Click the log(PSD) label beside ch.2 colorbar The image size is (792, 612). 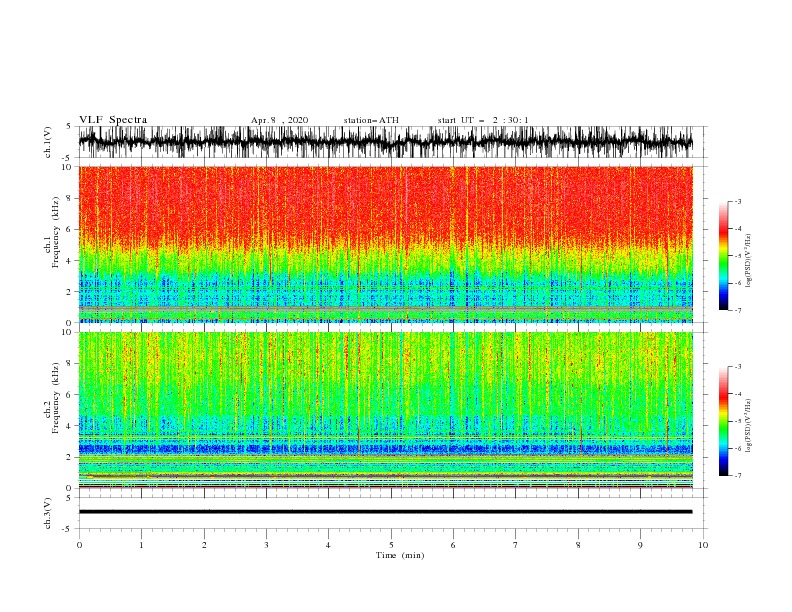pyautogui.click(x=749, y=425)
